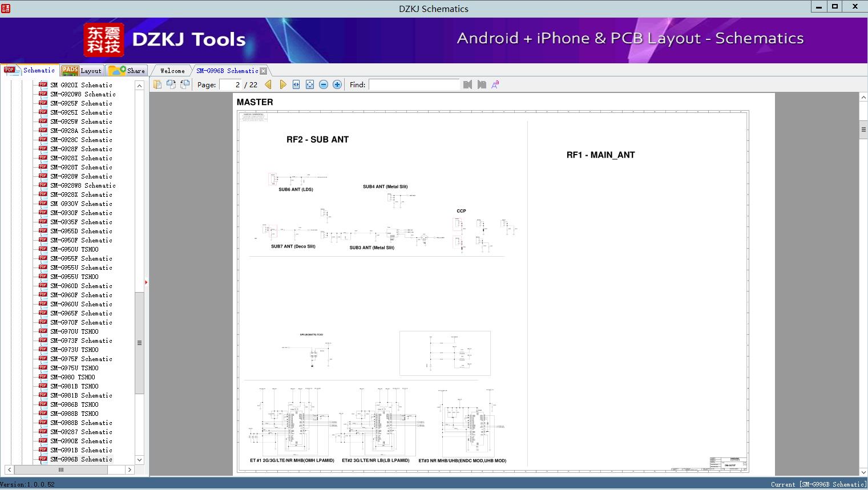Click the RF1 - MAIN_ANT heading

(x=600, y=155)
